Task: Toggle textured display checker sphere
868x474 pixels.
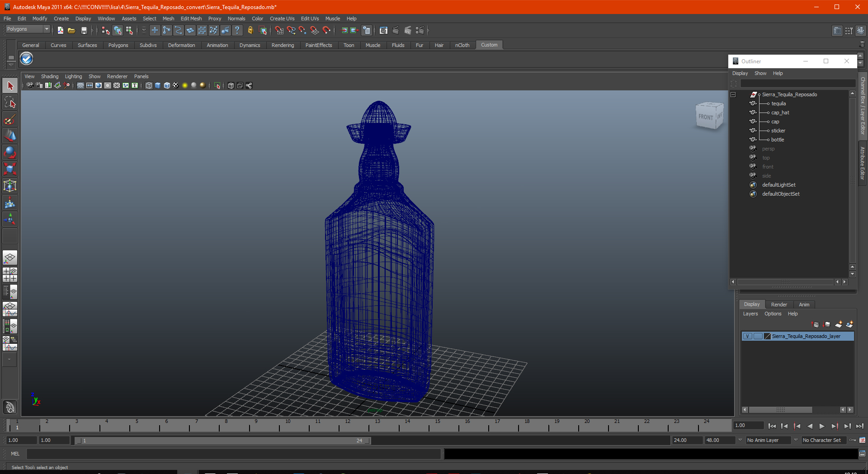Action: (x=176, y=85)
